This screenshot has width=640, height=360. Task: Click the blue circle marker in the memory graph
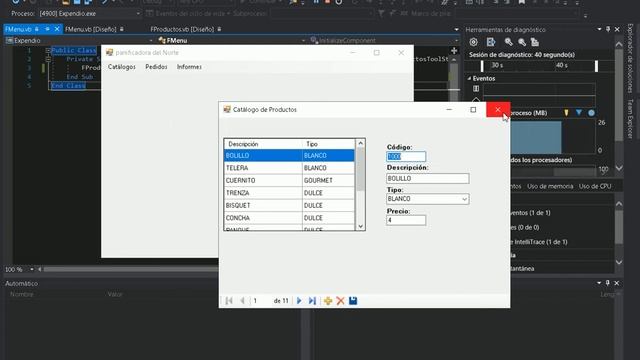[591, 113]
